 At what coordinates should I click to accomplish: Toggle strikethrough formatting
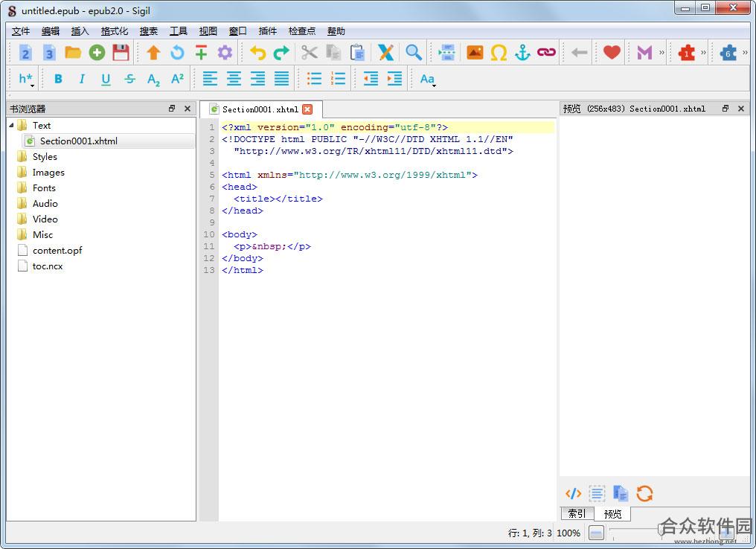[x=129, y=79]
